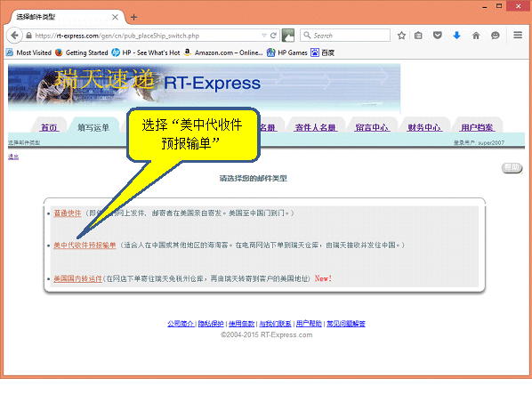Select the 美中代收件预报输单 link
This screenshot has height=394, width=532.
85,245
